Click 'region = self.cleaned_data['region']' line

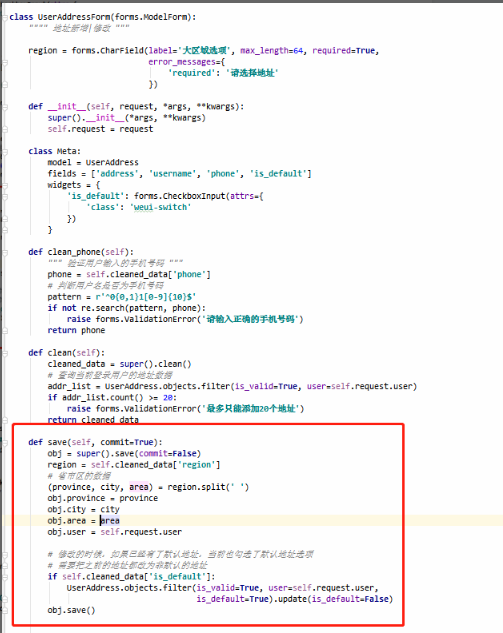134,465
